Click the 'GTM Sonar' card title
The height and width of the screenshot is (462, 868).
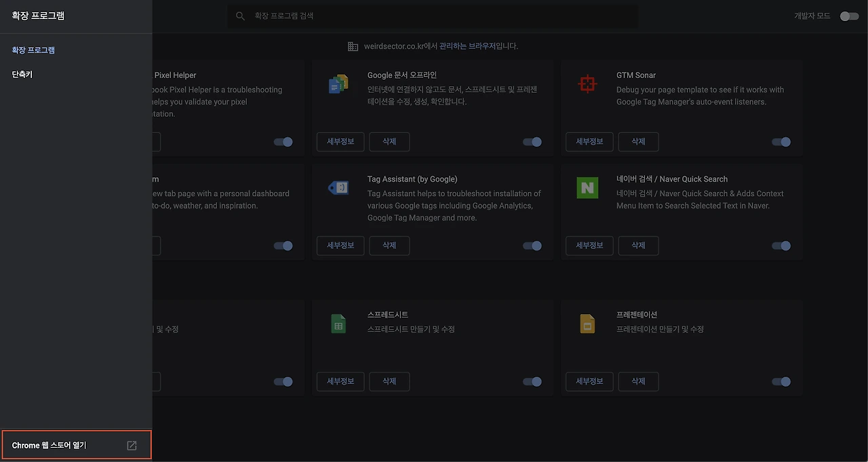pyautogui.click(x=636, y=75)
